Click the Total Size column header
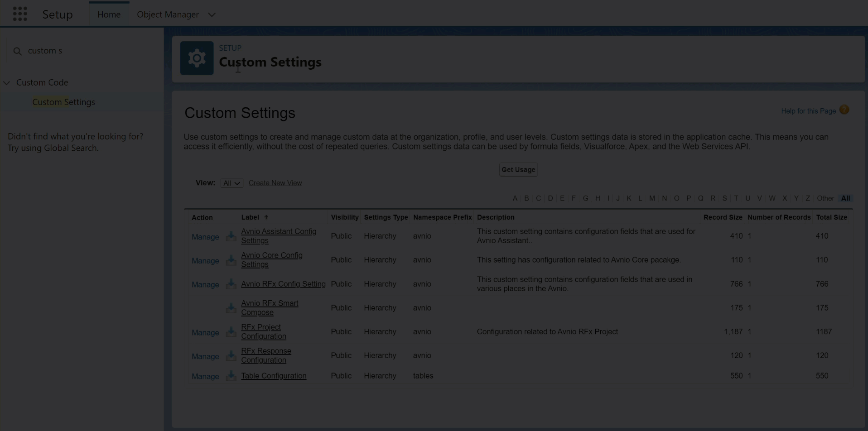The width and height of the screenshot is (868, 431). 831,217
